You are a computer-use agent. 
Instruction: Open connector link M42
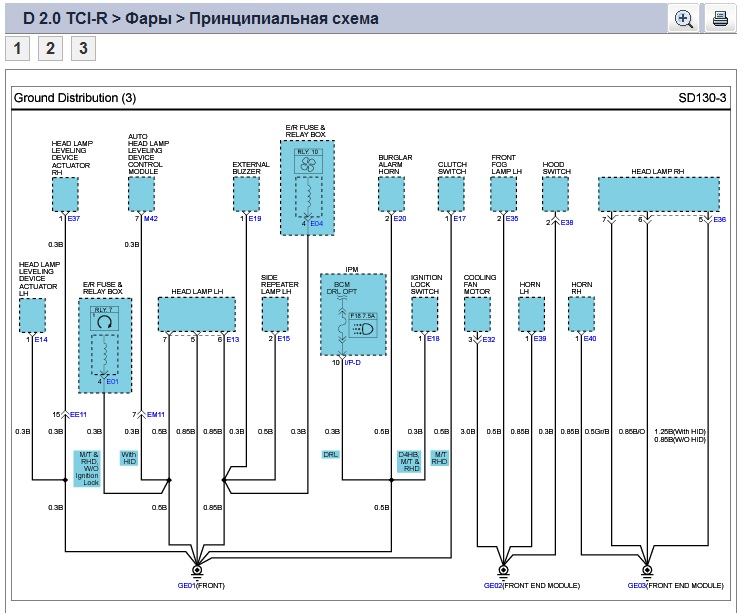click(x=151, y=219)
